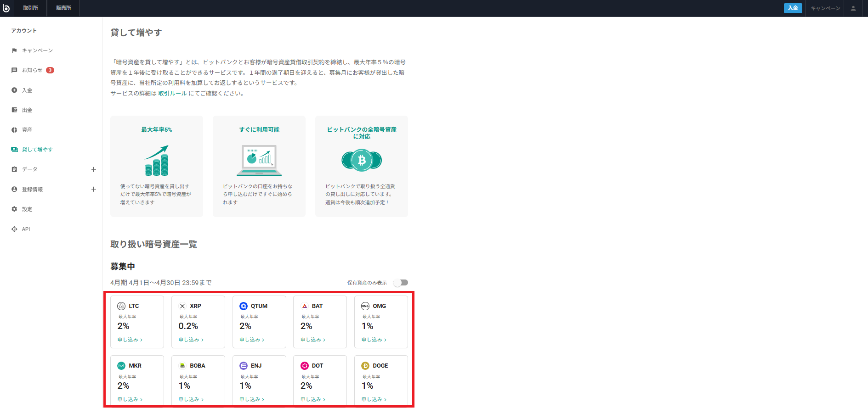
Task: Open the お知らせ notifications menu item
Action: tap(32, 70)
